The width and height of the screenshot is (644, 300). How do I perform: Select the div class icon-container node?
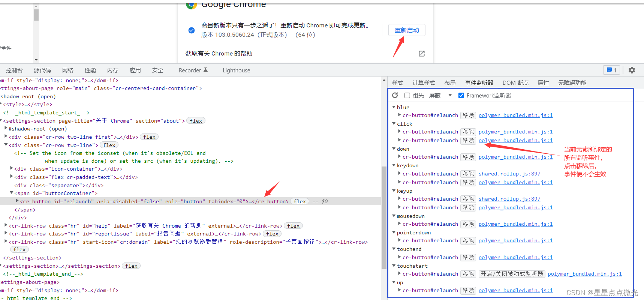(x=68, y=169)
